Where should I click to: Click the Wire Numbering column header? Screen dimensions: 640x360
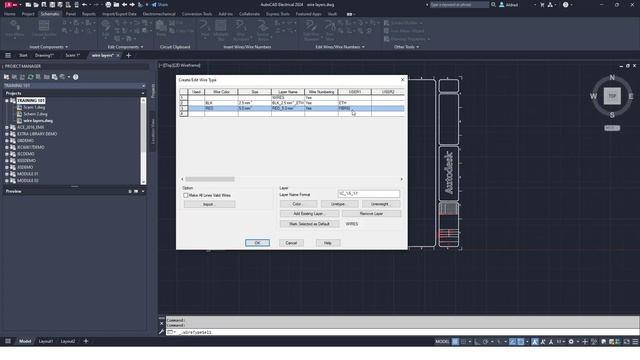click(321, 92)
